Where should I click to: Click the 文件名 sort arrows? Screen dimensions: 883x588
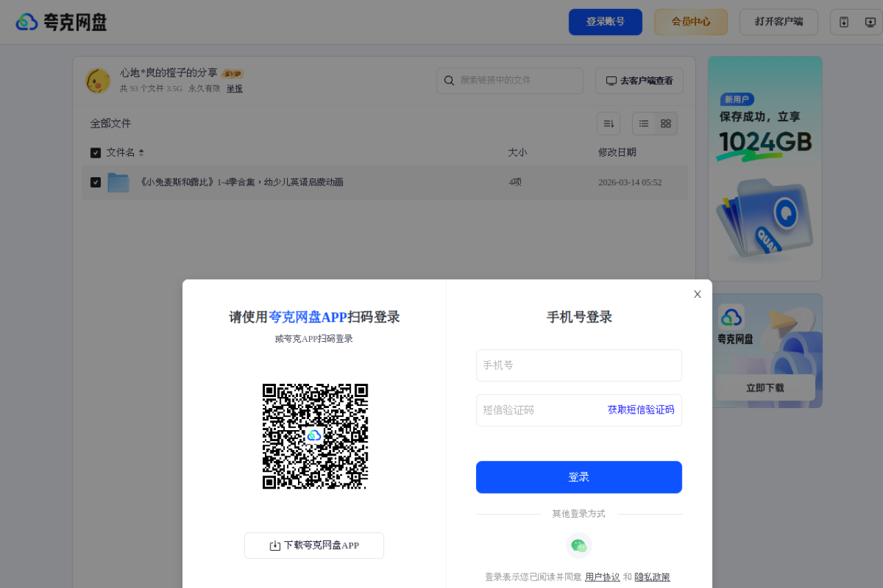[141, 152]
